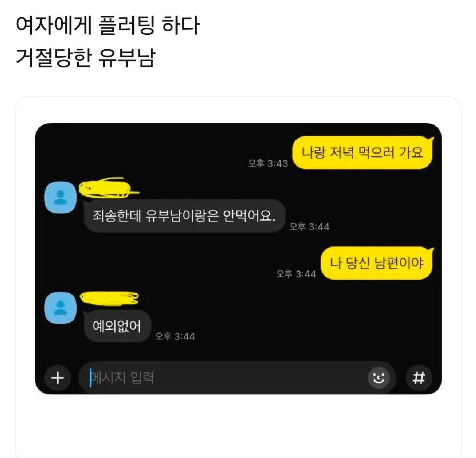
Task: Click the title line '거절당한 유부남'
Action: (x=86, y=57)
